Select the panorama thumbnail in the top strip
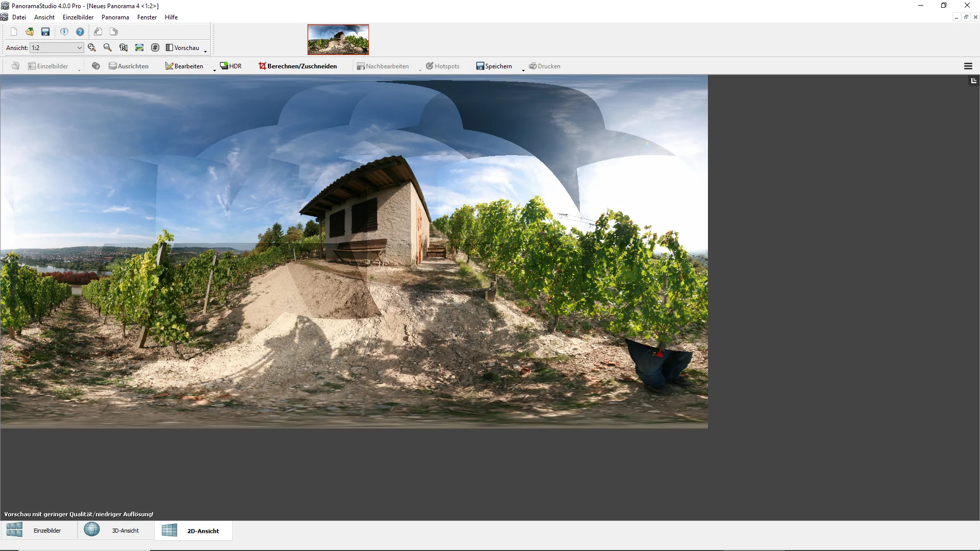980x551 pixels. [x=338, y=39]
